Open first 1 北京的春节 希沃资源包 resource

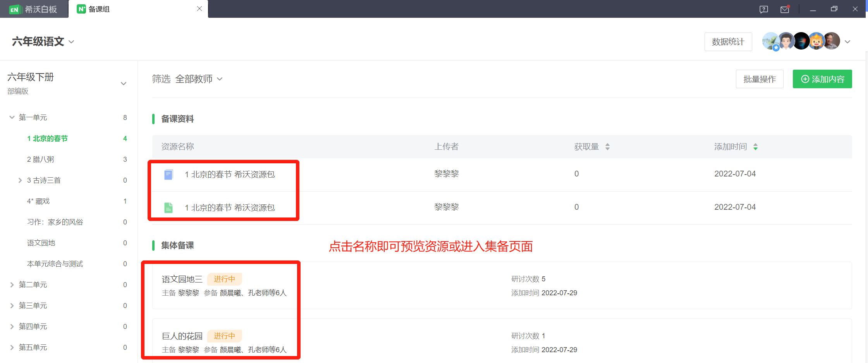point(230,175)
